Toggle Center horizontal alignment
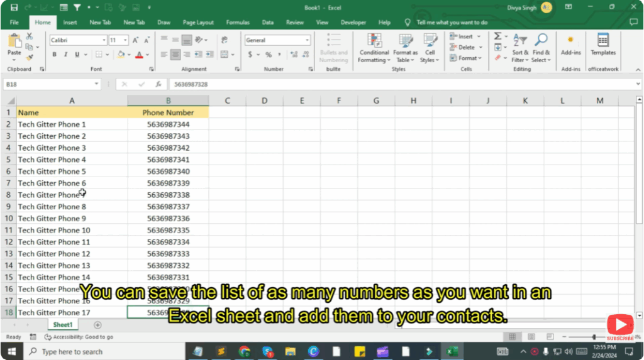 click(175, 54)
